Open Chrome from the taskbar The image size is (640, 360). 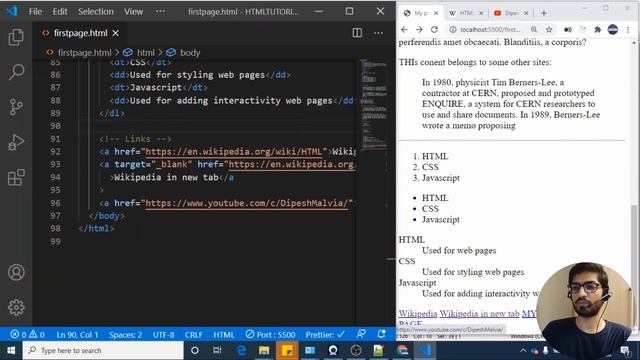tap(402, 351)
